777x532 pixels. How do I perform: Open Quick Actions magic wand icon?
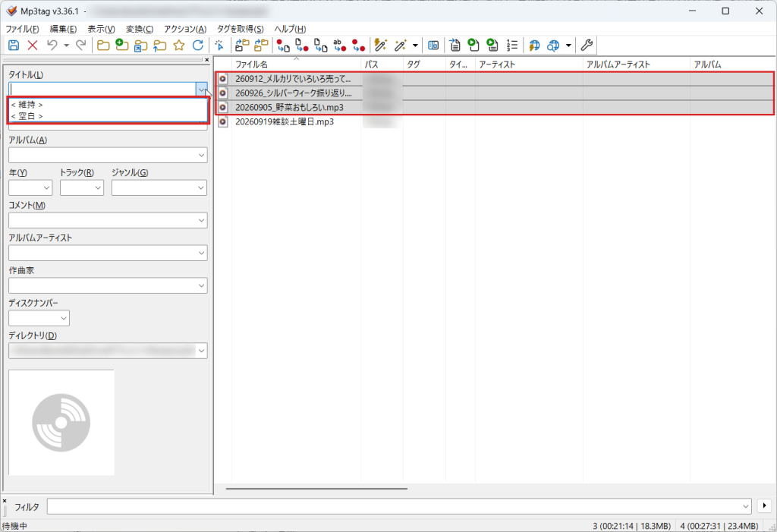pos(400,46)
